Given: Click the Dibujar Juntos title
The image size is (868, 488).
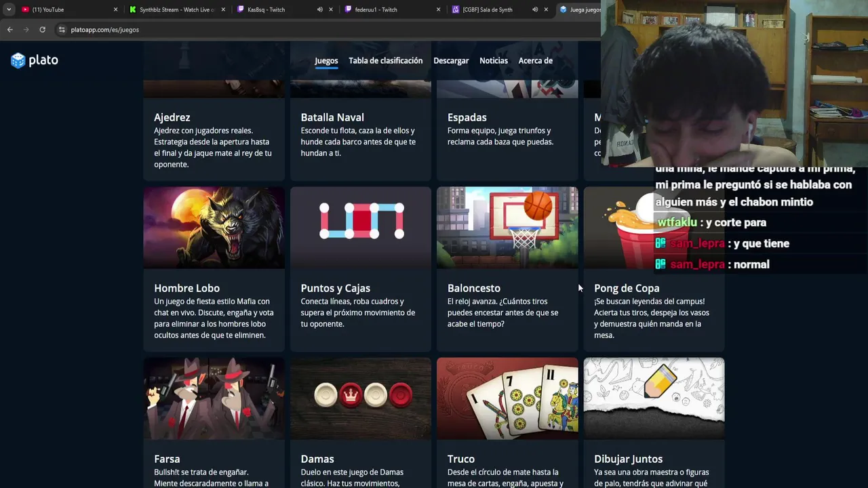Looking at the screenshot, I should (x=629, y=459).
